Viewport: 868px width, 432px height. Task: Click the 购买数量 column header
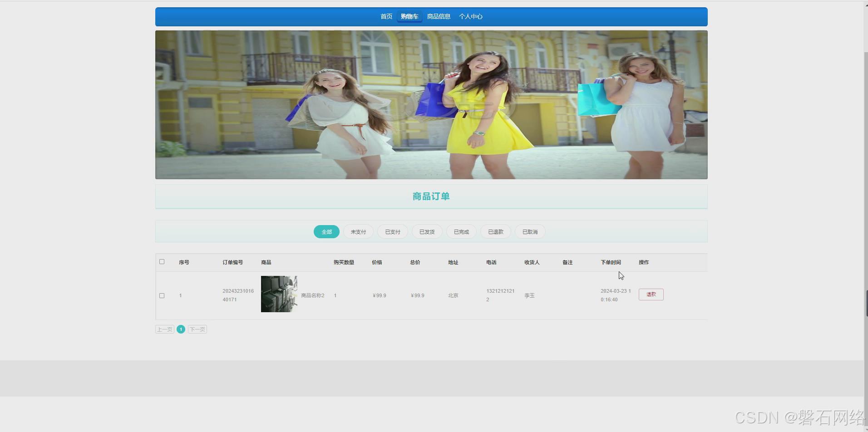point(344,262)
